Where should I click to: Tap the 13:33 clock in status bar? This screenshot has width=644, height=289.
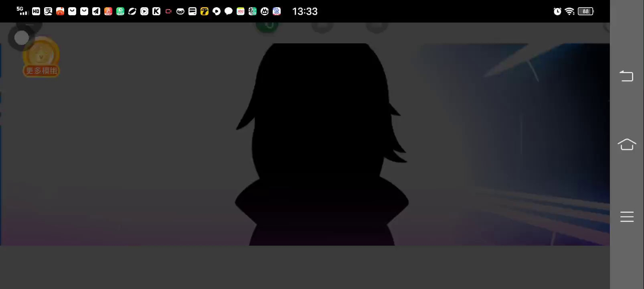click(305, 11)
